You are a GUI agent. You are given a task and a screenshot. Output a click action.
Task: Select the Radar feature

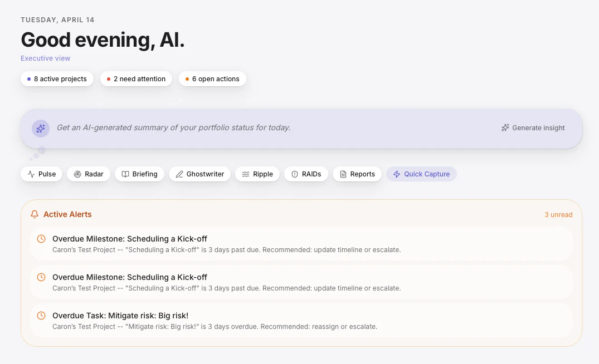pyautogui.click(x=88, y=174)
